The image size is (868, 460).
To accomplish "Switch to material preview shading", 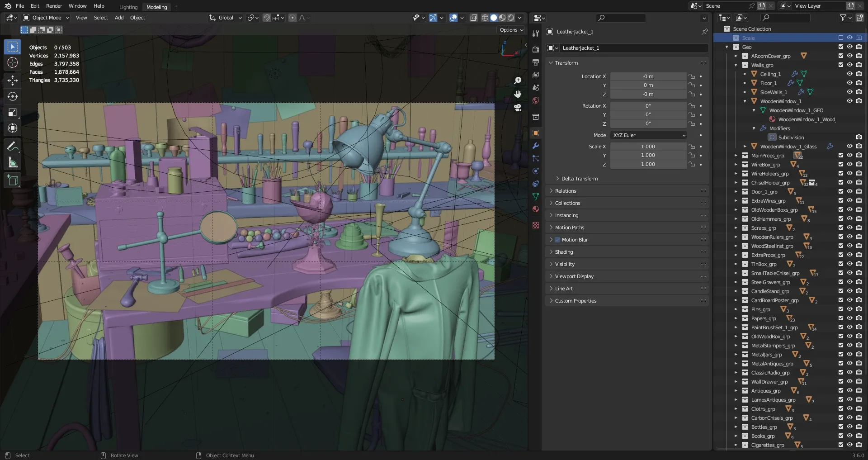I will 502,18.
